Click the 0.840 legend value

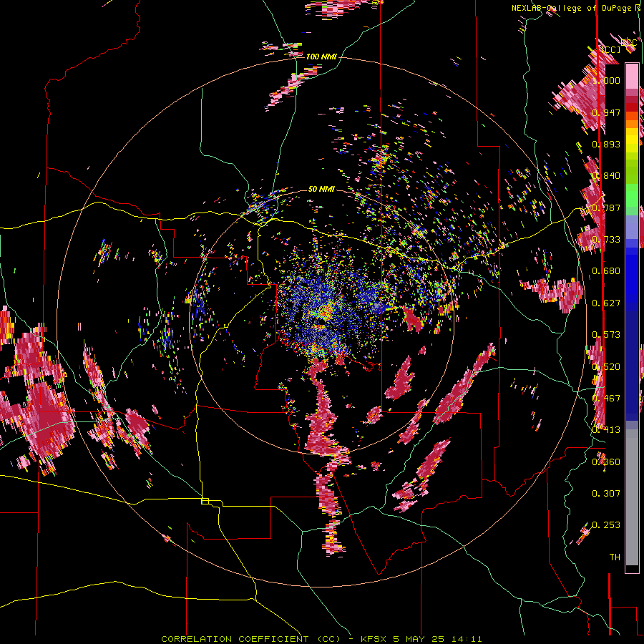(606, 175)
